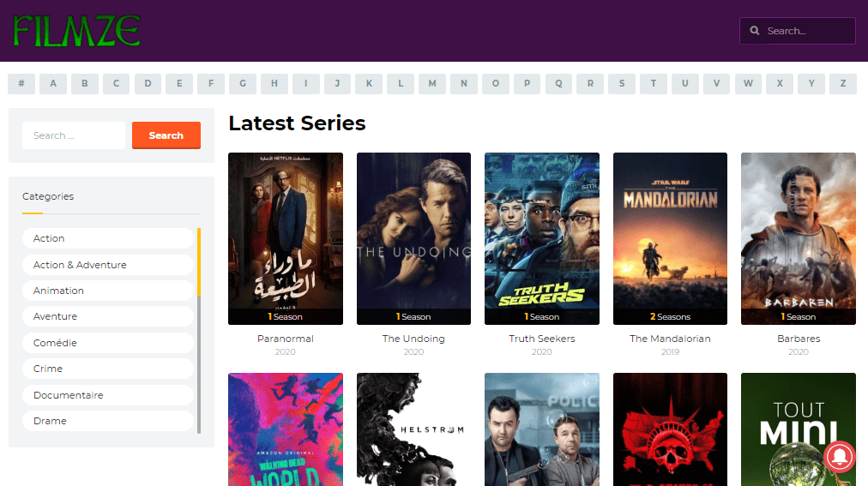Open the Aventure category
The width and height of the screenshot is (868, 486).
tap(108, 316)
